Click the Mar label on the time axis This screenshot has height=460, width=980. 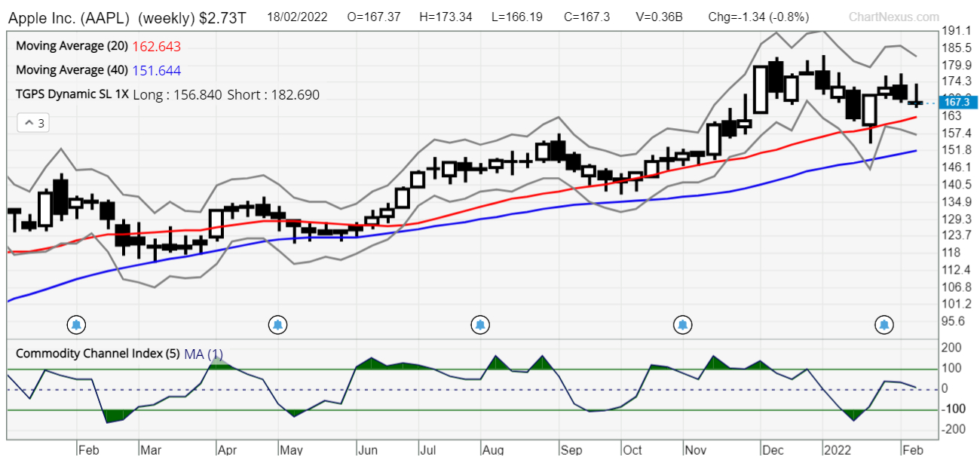click(x=150, y=450)
